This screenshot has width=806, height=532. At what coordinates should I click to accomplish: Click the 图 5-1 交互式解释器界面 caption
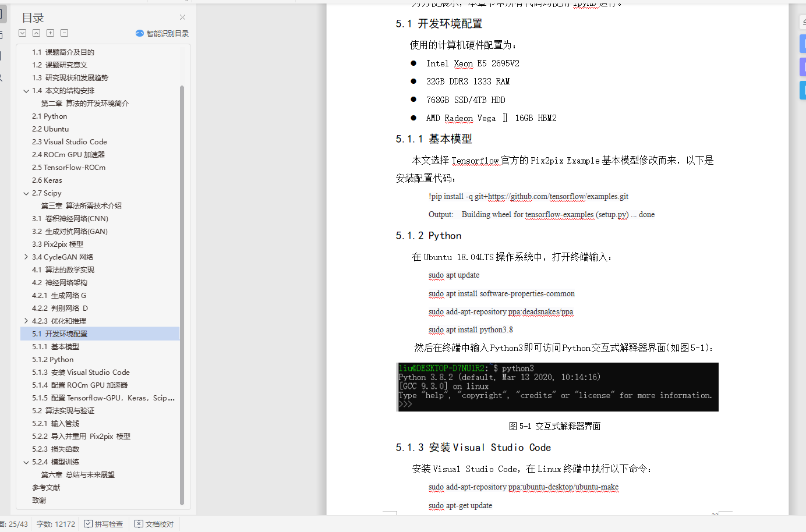(x=554, y=427)
